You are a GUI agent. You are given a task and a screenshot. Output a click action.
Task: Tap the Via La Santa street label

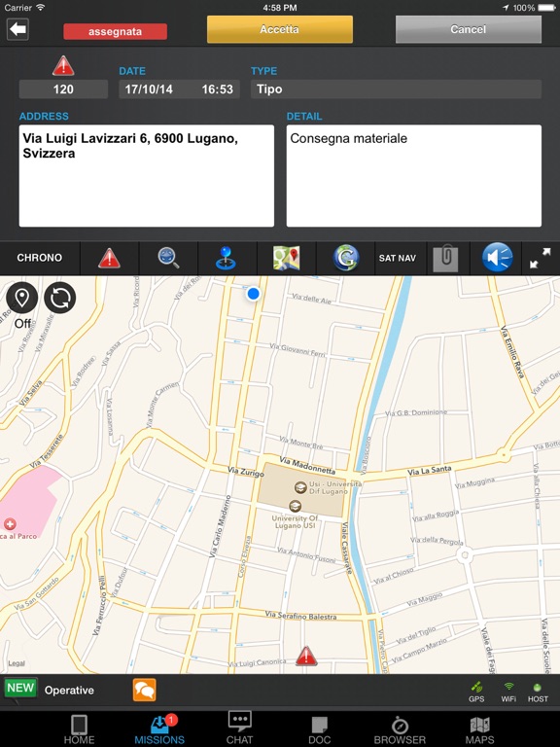[x=429, y=470]
